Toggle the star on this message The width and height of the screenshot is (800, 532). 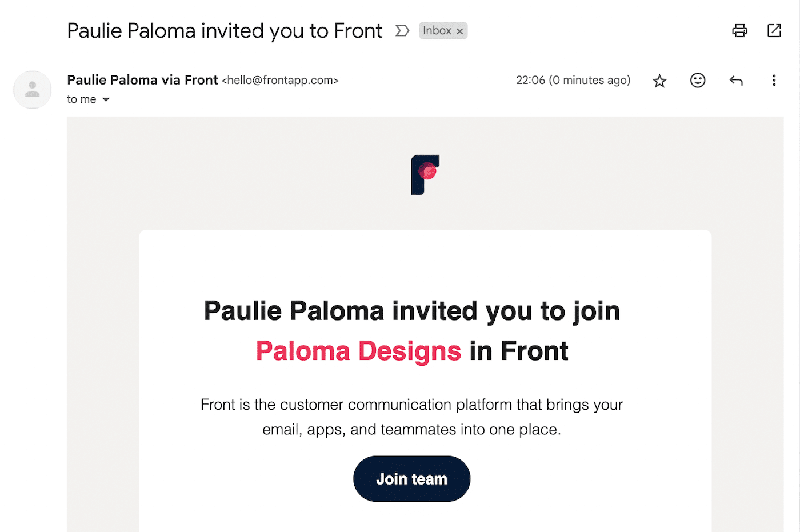659,81
